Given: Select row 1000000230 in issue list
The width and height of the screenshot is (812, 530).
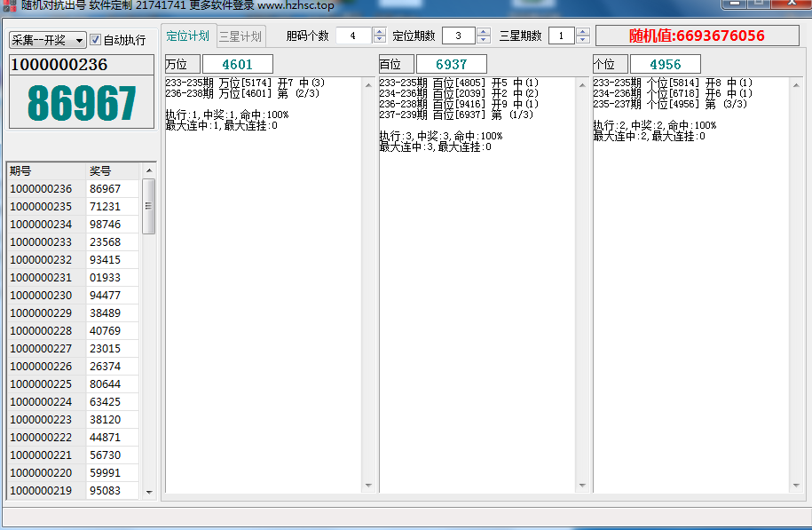Looking at the screenshot, I should click(73, 296).
